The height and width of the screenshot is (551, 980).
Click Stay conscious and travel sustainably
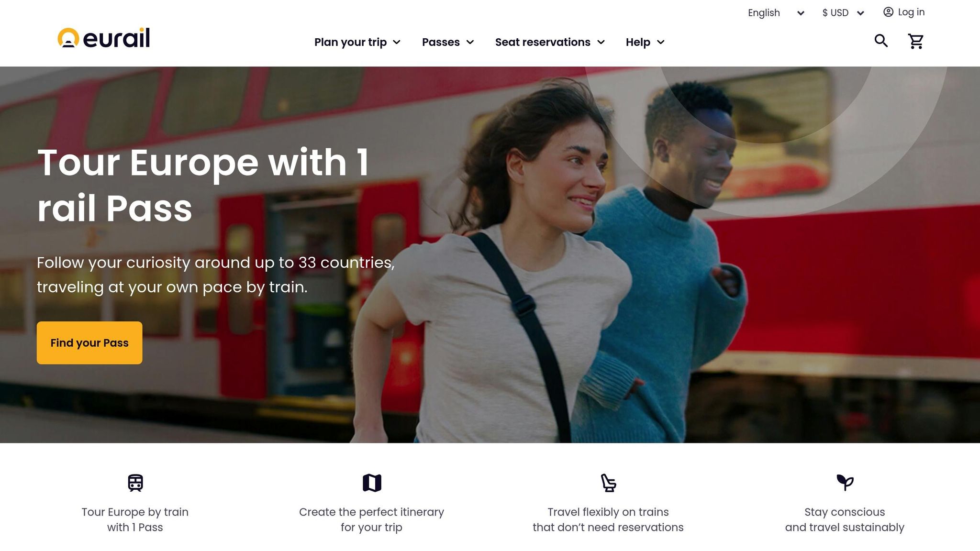845,519
